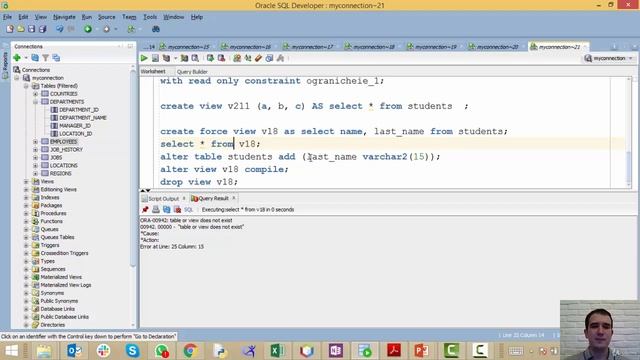Click the green plus New Connection icon
The width and height of the screenshot is (640, 360).
pyautogui.click(x=17, y=58)
